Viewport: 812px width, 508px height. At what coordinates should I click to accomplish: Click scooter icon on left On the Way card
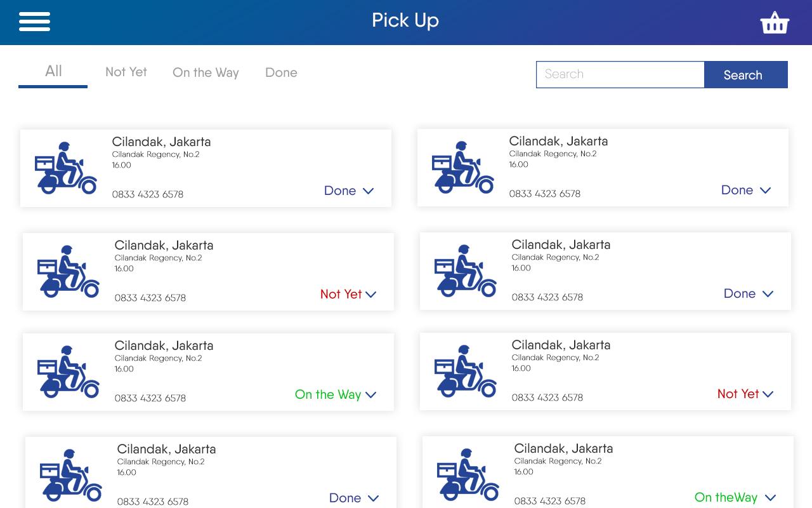click(x=69, y=372)
